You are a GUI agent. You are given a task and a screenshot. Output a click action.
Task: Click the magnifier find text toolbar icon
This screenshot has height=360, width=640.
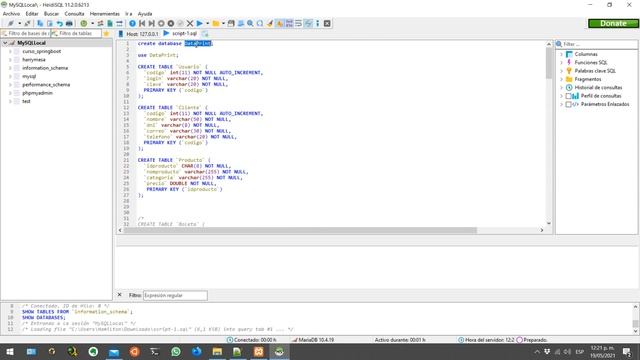pos(250,24)
